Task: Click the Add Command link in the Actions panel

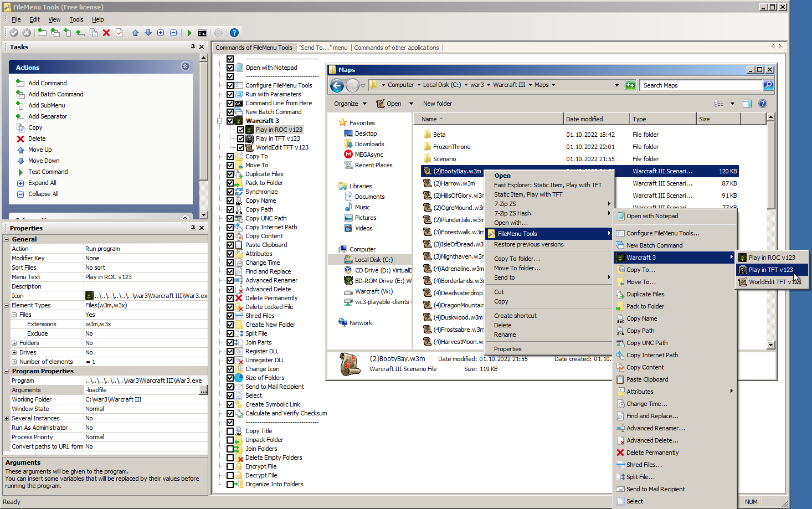Action: tap(48, 83)
